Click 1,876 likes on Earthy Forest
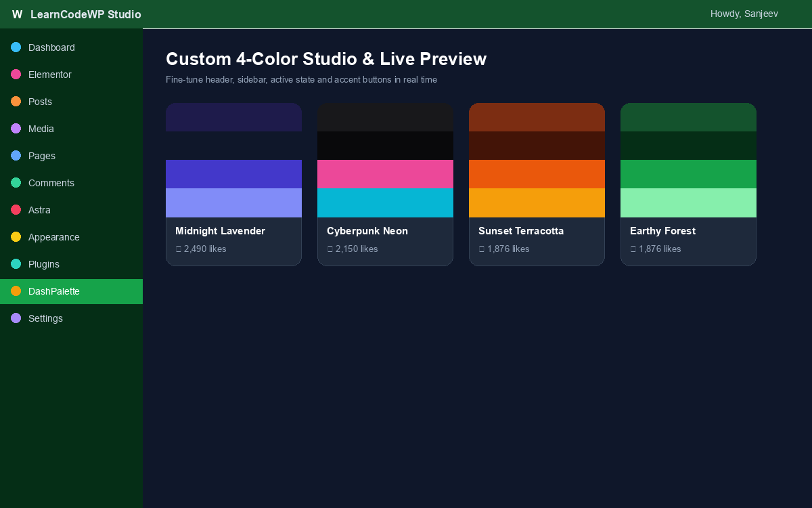Screen dimensions: 812x508 (660, 249)
